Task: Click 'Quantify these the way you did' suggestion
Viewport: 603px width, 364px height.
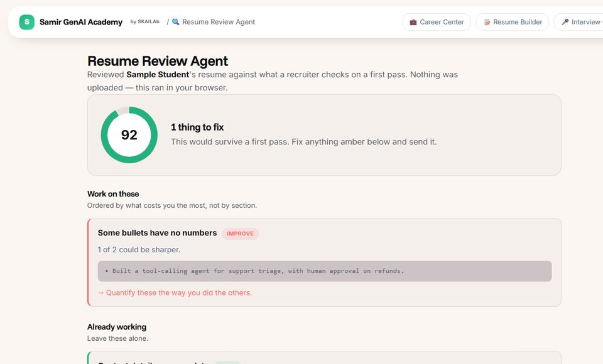Action: tap(175, 292)
